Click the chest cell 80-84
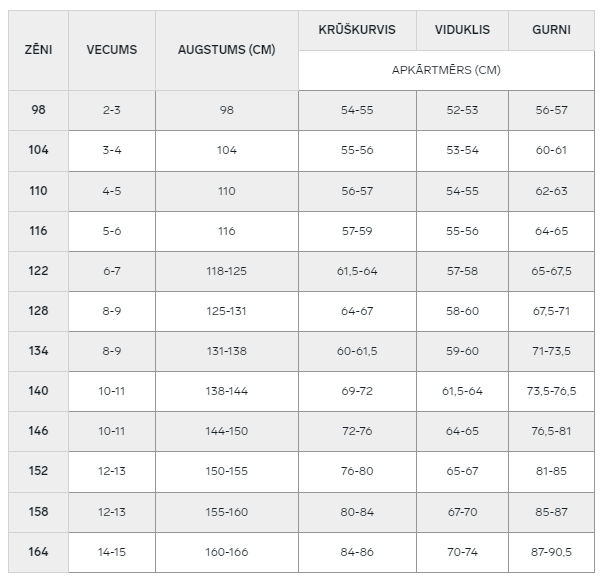Image resolution: width=603 pixels, height=582 pixels. (357, 512)
